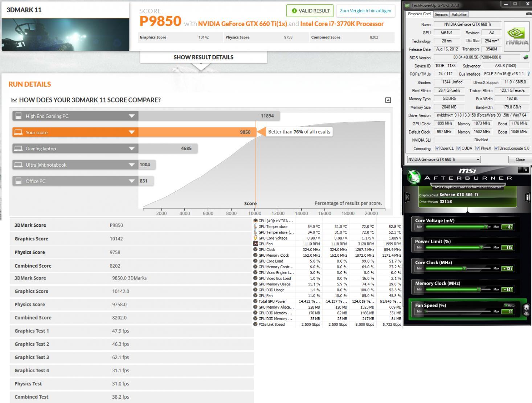The image size is (532, 403).
Task: Switch to the Graphics Card tab
Action: (x=419, y=14)
